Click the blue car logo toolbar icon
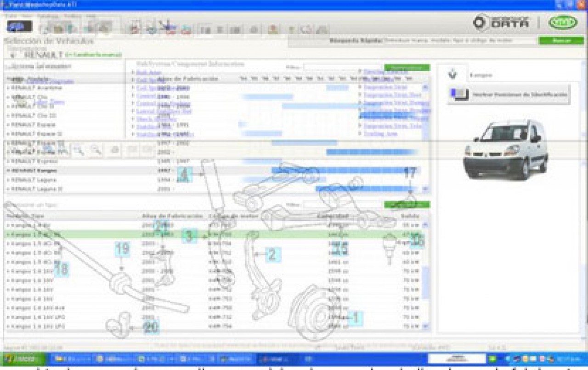 (x=20, y=27)
